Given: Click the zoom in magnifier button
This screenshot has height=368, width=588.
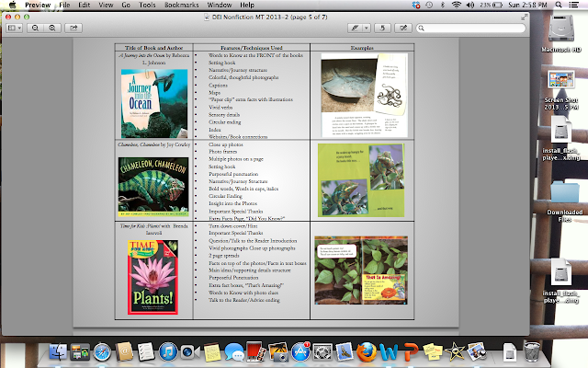Looking at the screenshot, I should (x=52, y=28).
